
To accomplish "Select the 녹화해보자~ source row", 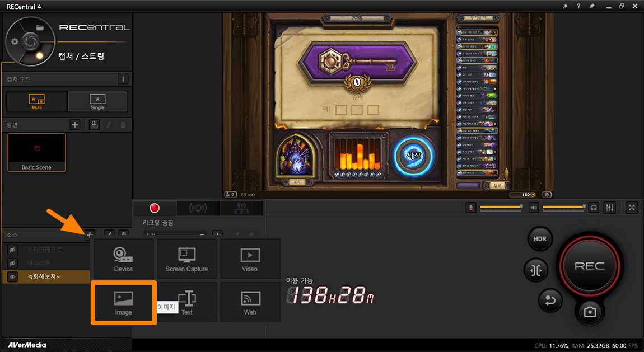I will point(46,277).
